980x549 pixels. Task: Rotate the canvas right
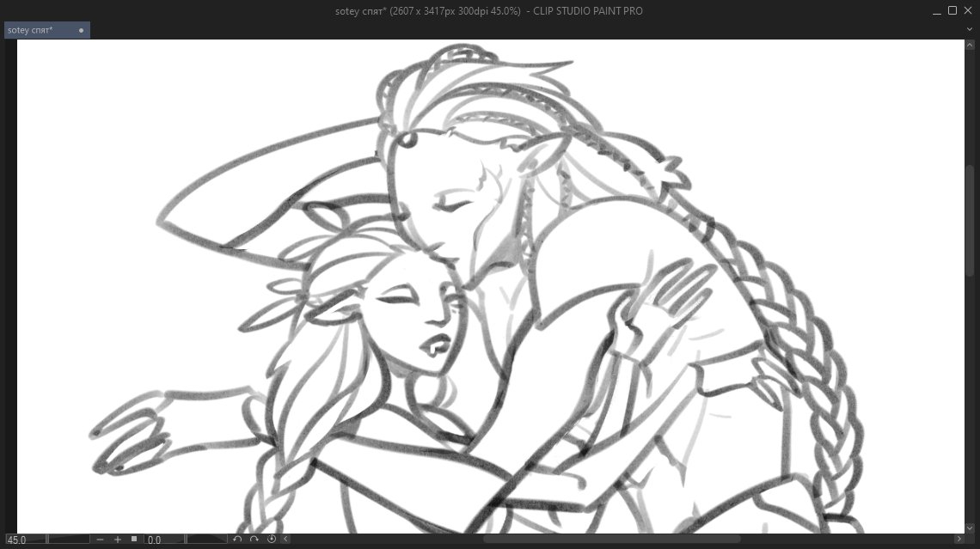(254, 540)
